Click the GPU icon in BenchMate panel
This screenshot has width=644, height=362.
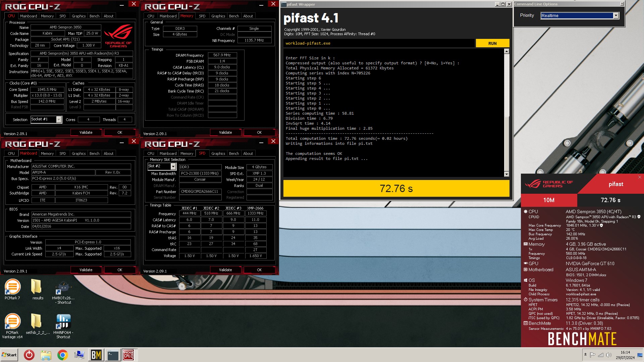526,263
